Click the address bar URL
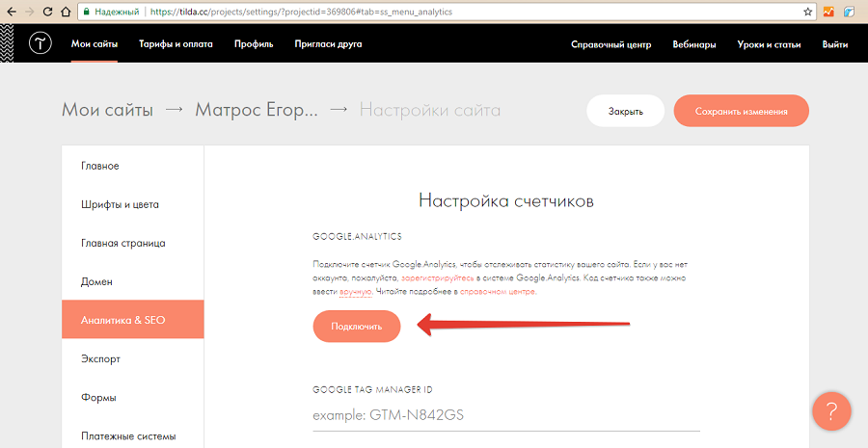Image resolution: width=868 pixels, height=448 pixels. pyautogui.click(x=301, y=12)
